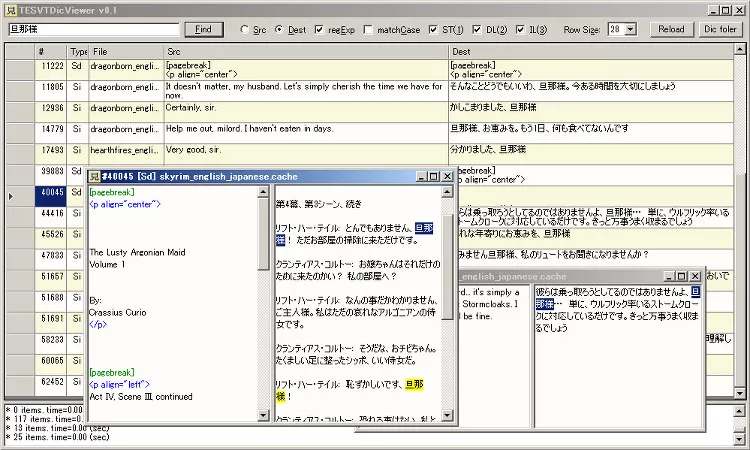
Task: Minimize the background _english_japanese.cache window
Action: point(670,276)
